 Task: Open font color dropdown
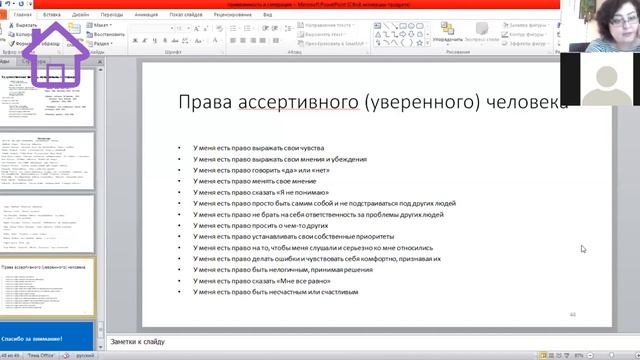coord(221,40)
